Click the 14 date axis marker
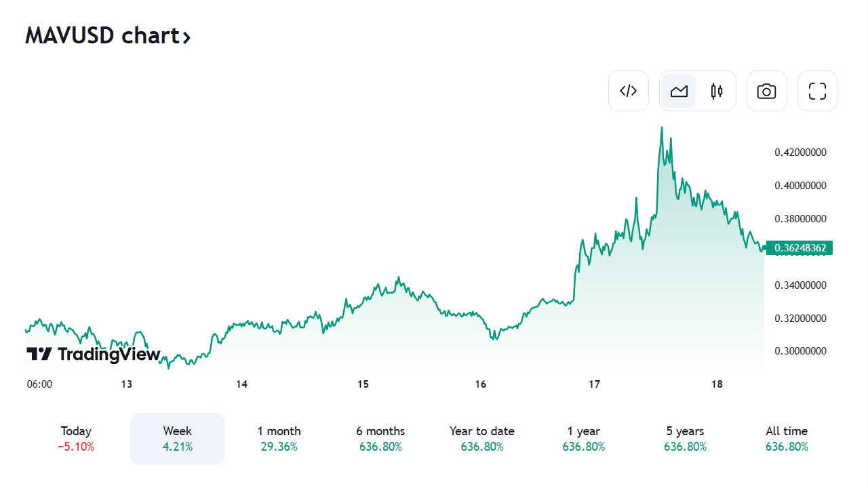The height and width of the screenshot is (488, 868). 242,384
